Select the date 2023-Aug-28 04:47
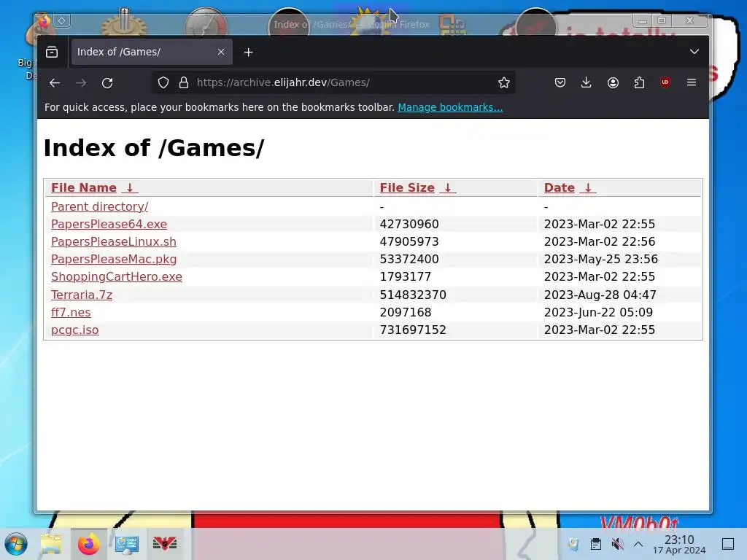Image resolution: width=747 pixels, height=560 pixels. [600, 295]
